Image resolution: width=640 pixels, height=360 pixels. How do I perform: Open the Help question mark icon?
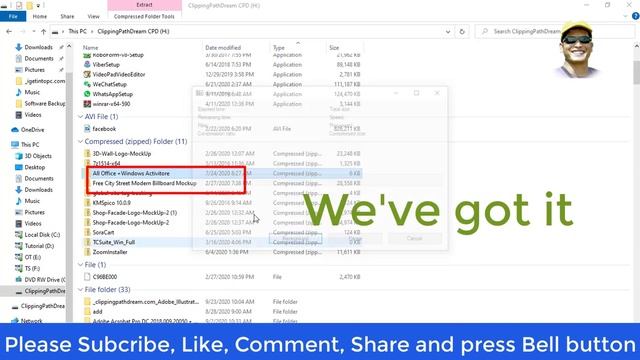click(x=636, y=16)
